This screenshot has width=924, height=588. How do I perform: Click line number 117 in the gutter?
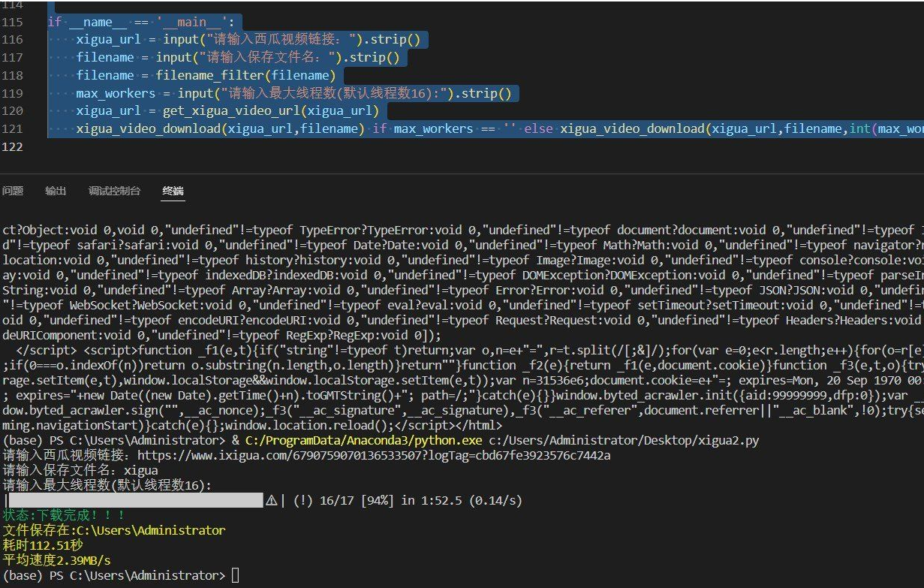[x=13, y=58]
